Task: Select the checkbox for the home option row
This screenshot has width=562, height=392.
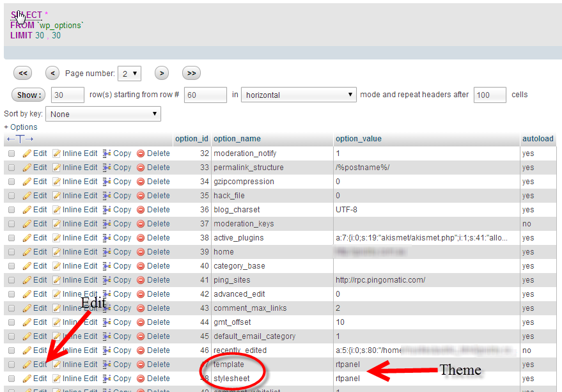Action: point(12,252)
